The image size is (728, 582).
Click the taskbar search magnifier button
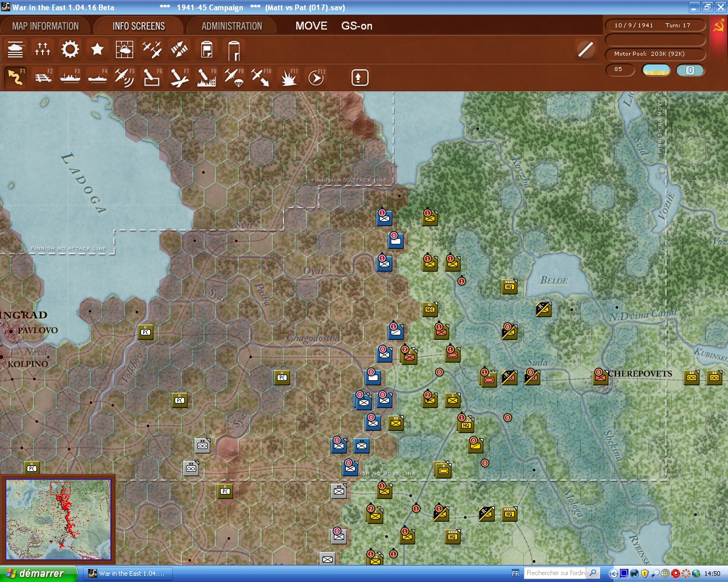tap(593, 573)
